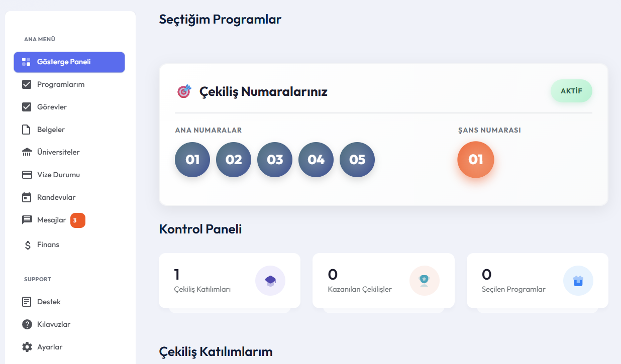Click the orange Şans Numarası ball
The width and height of the screenshot is (621, 364).
475,160
